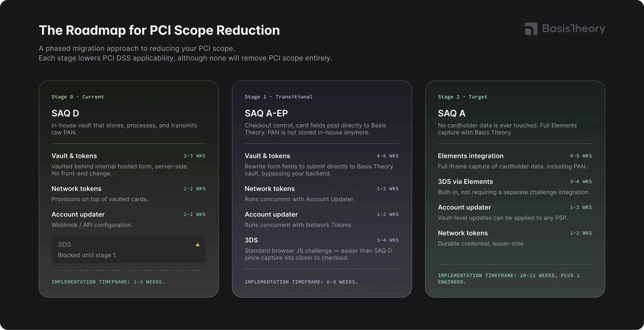The width and height of the screenshot is (644, 330).
Task: Click 'IMPLEMENTATION TIMEFRAME: 1–3 WEEKS.' footer
Action: (108, 282)
